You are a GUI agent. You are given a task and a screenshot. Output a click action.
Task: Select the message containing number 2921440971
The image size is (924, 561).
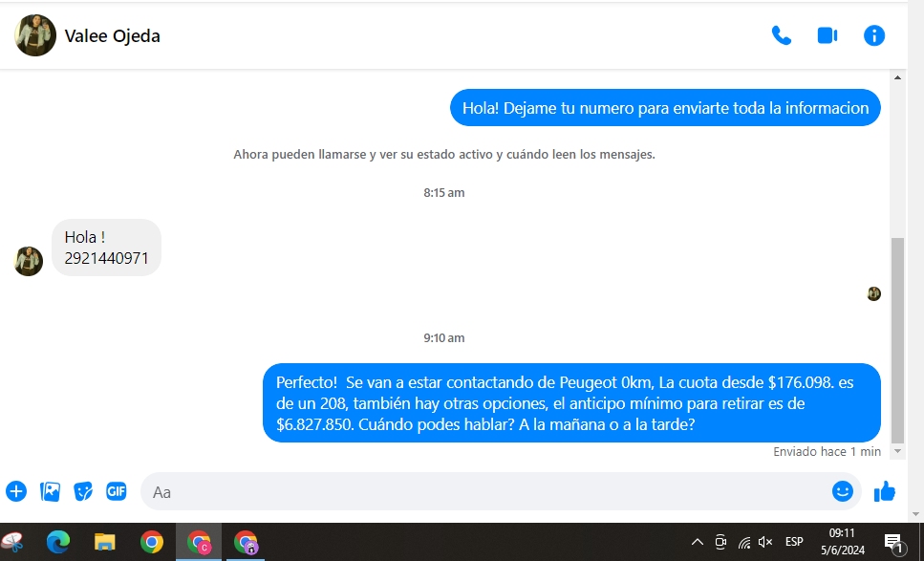click(106, 248)
